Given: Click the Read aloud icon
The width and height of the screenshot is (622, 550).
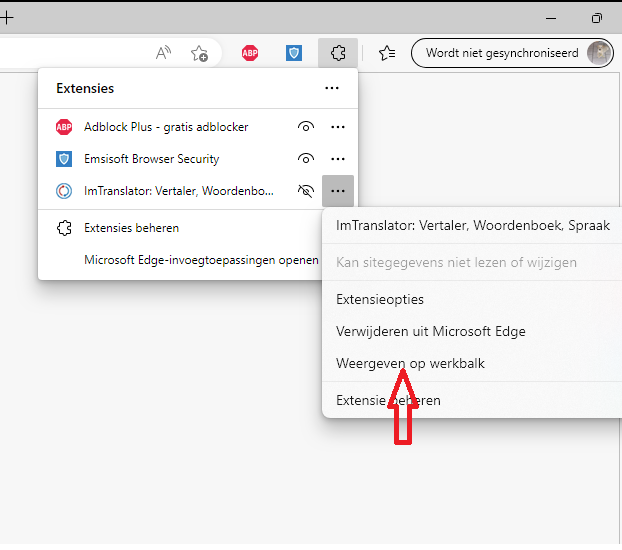Looking at the screenshot, I should click(x=163, y=53).
